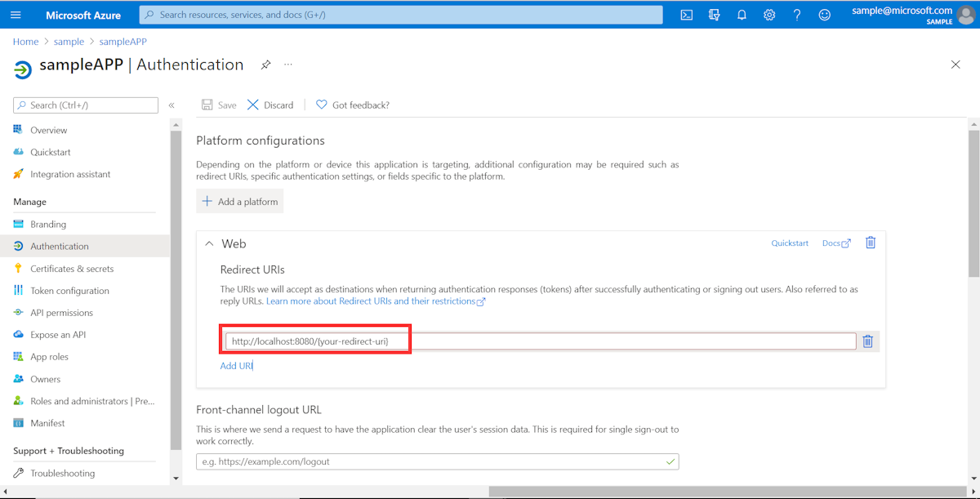Screen dimensions: 980x499
Task: Open the portal hamburger menu
Action: 15,14
